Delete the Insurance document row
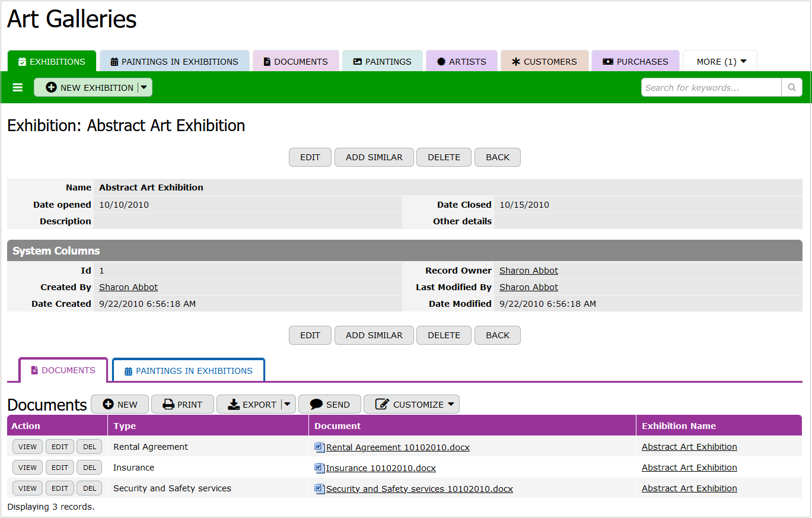Screen dimensions: 812x518 point(90,468)
